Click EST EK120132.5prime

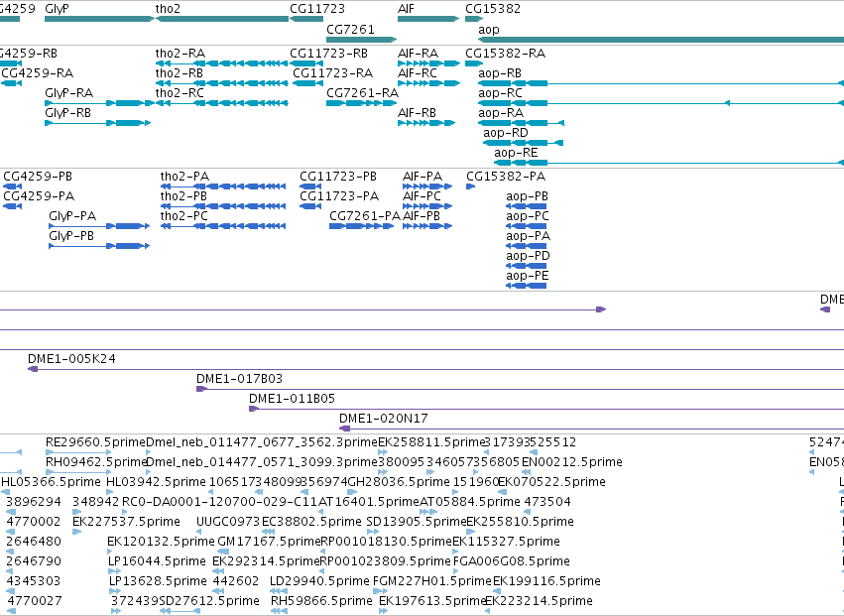110,552
